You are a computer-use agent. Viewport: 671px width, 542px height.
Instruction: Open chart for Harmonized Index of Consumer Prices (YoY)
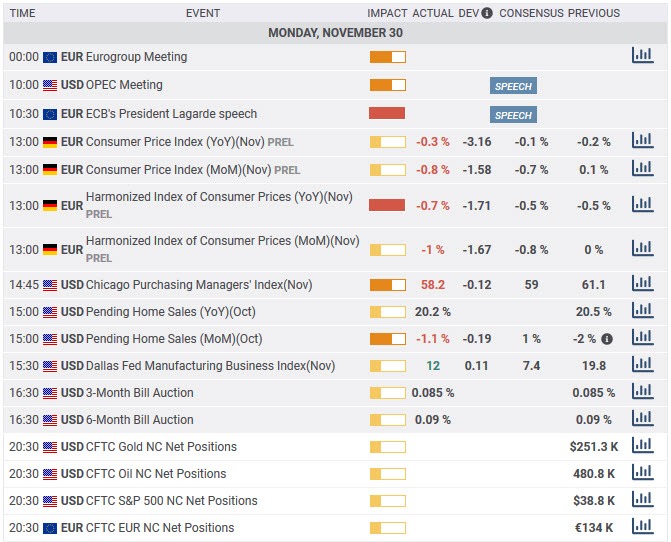[x=642, y=204]
